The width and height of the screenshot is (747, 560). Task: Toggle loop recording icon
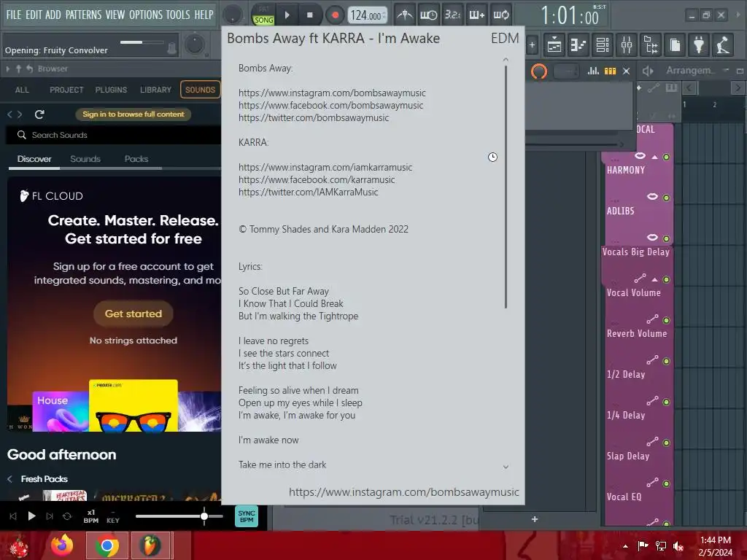tap(501, 15)
